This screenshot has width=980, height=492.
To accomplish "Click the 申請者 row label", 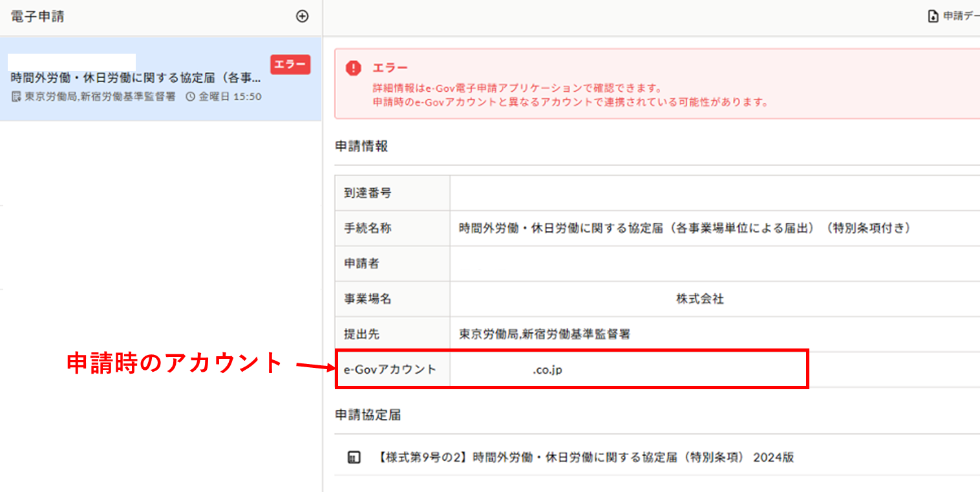I will (361, 264).
